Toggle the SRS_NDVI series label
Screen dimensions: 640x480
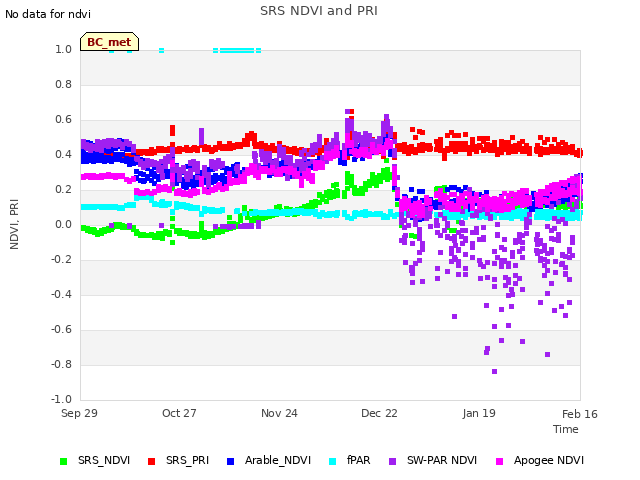click(x=104, y=460)
